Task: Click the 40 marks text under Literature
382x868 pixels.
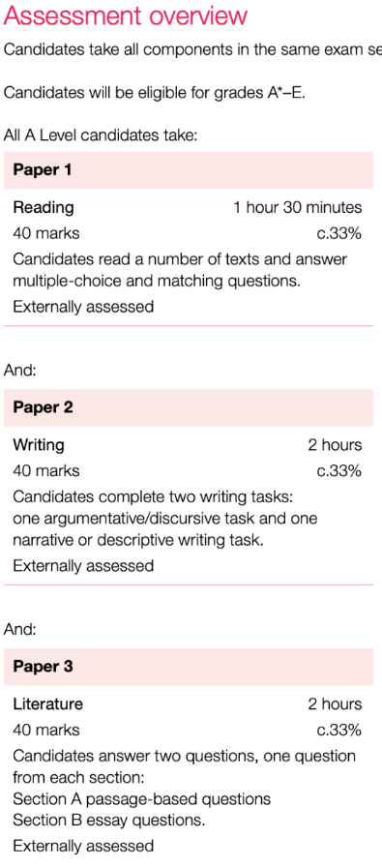Action: tap(46, 731)
